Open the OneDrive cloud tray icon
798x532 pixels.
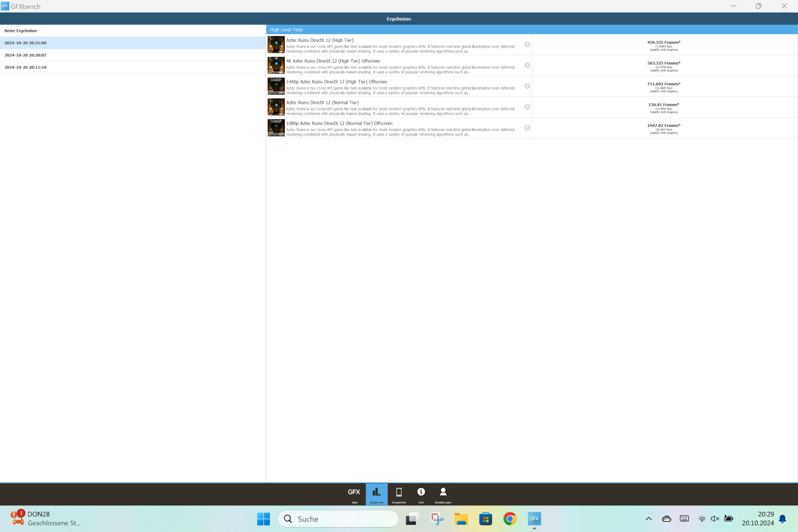(x=666, y=519)
